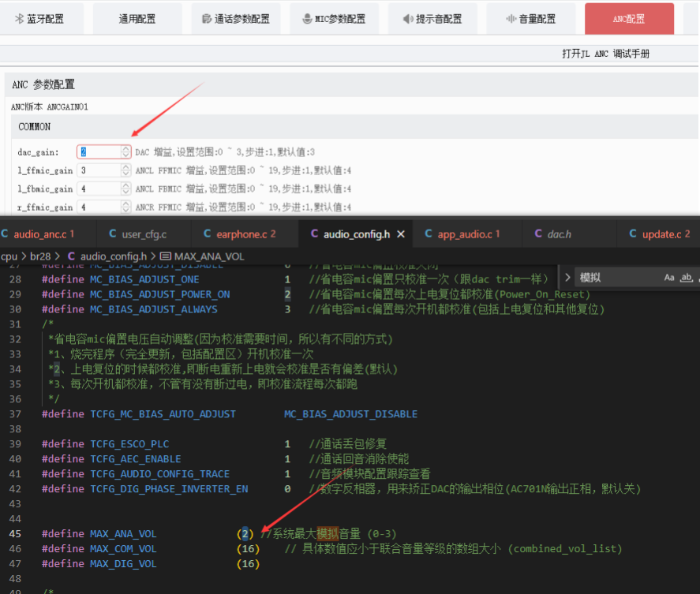Viewport: 700px width, 594px height.
Task: Switch to the 音量配置 tab
Action: [x=531, y=19]
